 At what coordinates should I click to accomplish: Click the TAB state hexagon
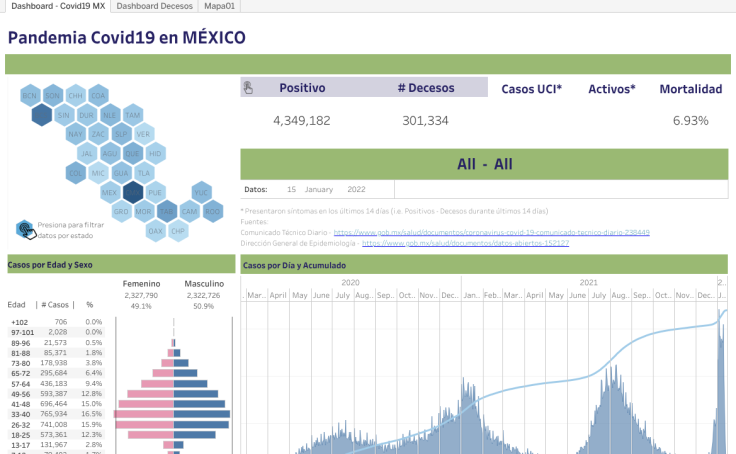(x=166, y=211)
